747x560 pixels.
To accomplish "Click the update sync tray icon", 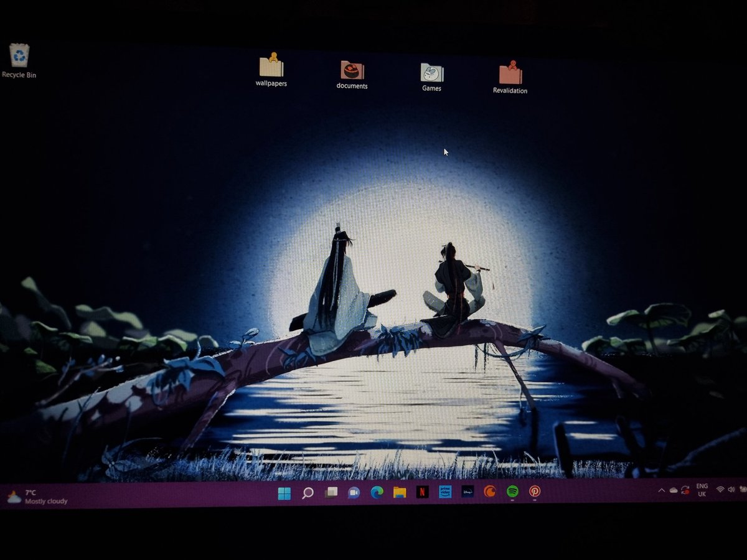I will (685, 490).
